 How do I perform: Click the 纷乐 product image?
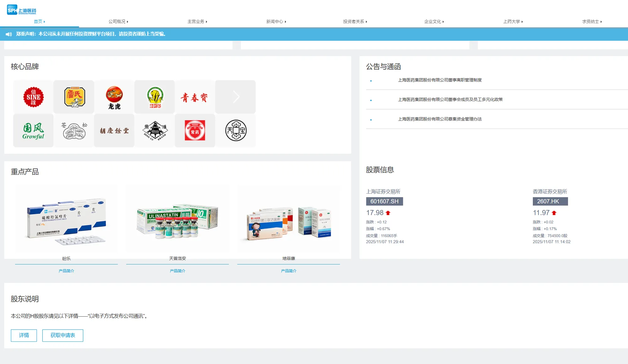66,219
